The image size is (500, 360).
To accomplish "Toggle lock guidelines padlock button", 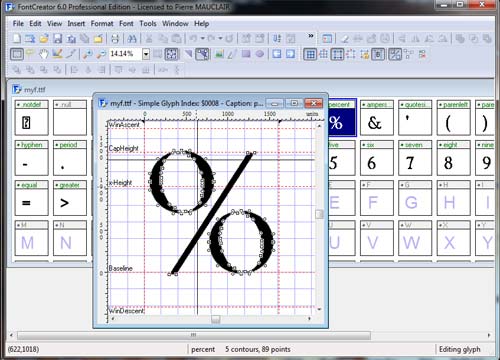I will pyautogui.click(x=365, y=54).
